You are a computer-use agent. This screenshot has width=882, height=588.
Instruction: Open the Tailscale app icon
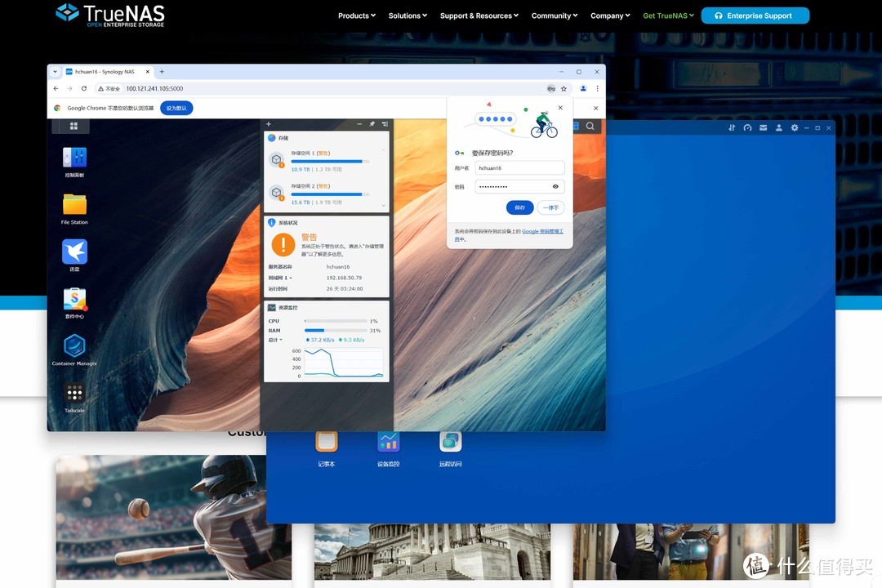click(x=74, y=394)
